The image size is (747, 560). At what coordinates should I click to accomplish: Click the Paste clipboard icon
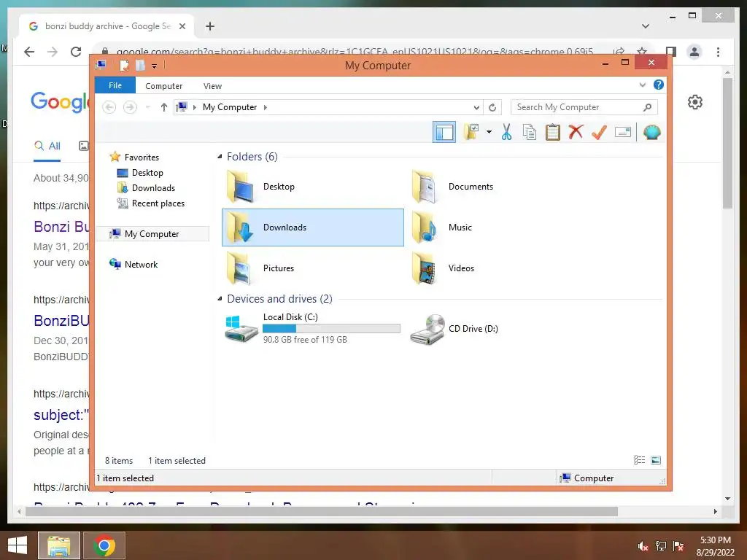pos(553,132)
